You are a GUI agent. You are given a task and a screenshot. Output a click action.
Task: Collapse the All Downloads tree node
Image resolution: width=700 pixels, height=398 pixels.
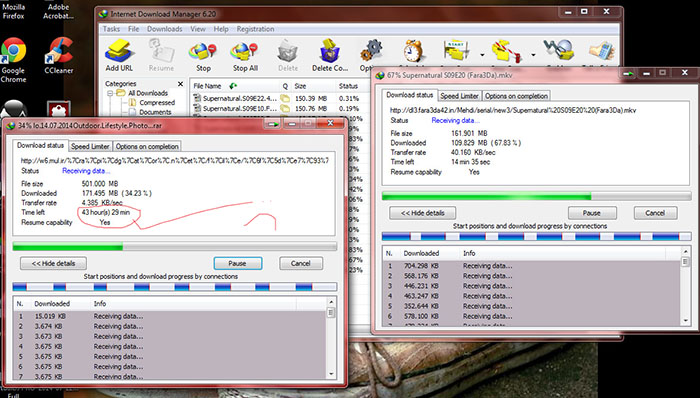[x=110, y=93]
